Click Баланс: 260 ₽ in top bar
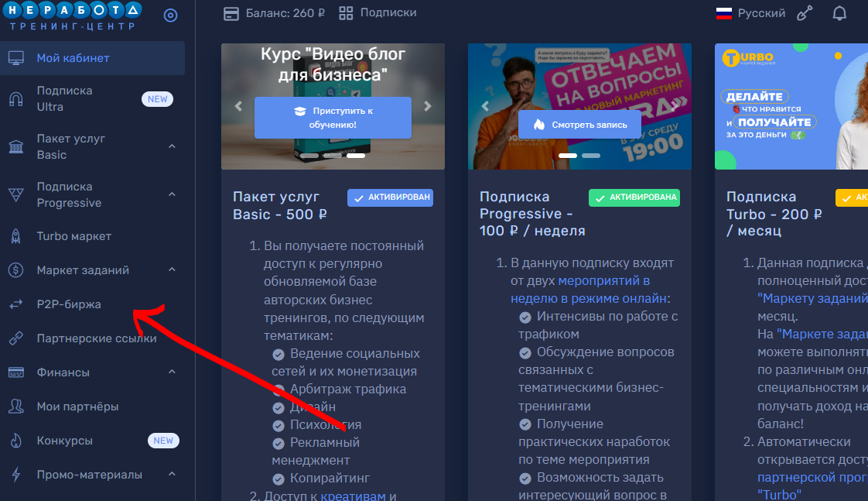The height and width of the screenshot is (501, 868). coord(274,13)
